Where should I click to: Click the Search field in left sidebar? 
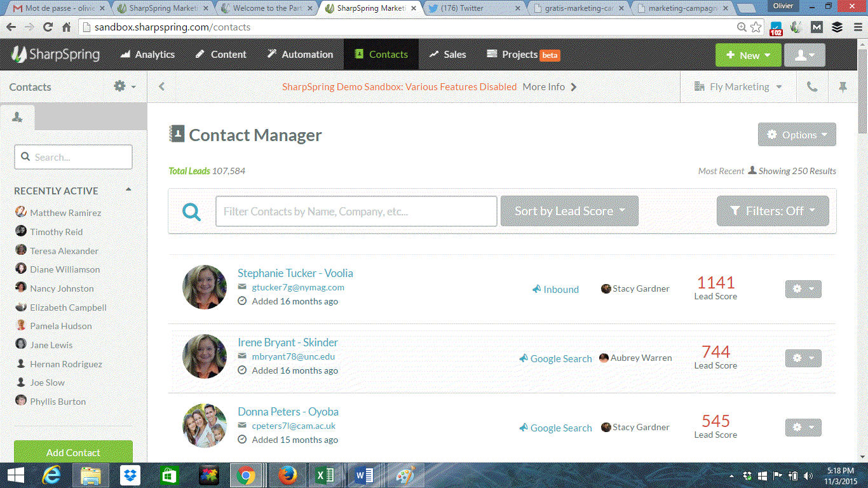click(73, 157)
